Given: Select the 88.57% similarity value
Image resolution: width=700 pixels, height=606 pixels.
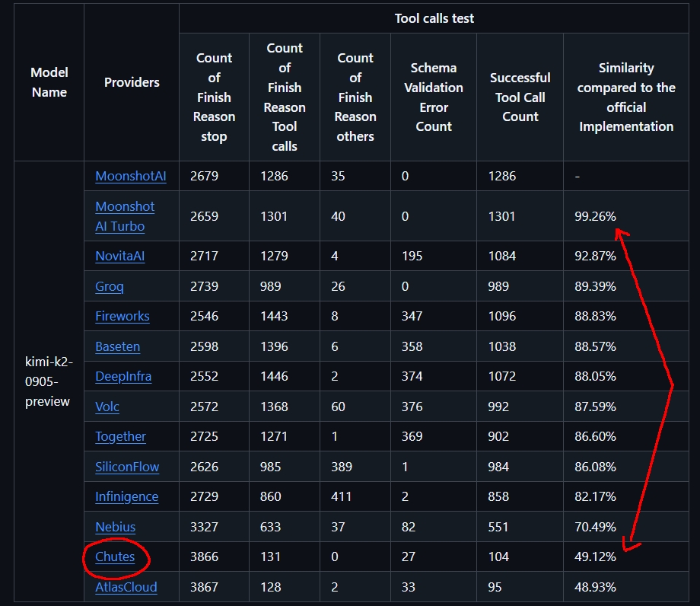Looking at the screenshot, I should pyautogui.click(x=595, y=346).
